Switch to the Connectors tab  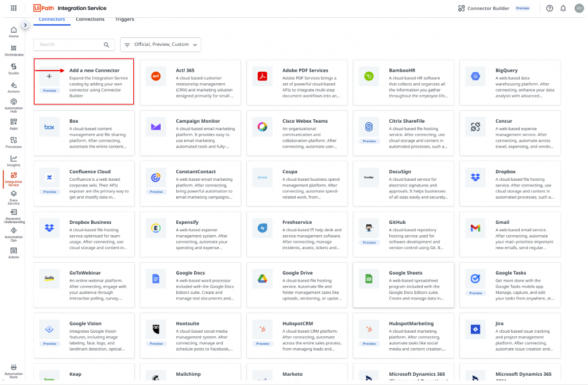(52, 20)
